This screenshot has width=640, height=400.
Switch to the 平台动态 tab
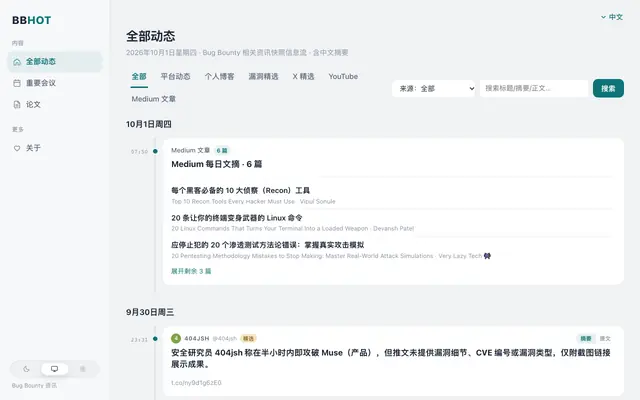click(175, 76)
